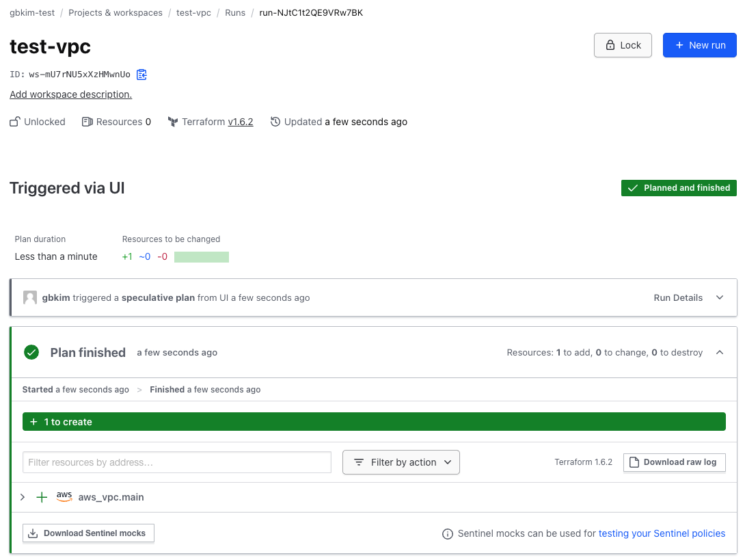Click the Unlocked padlock status icon
This screenshot has height=560, width=745.
point(15,122)
